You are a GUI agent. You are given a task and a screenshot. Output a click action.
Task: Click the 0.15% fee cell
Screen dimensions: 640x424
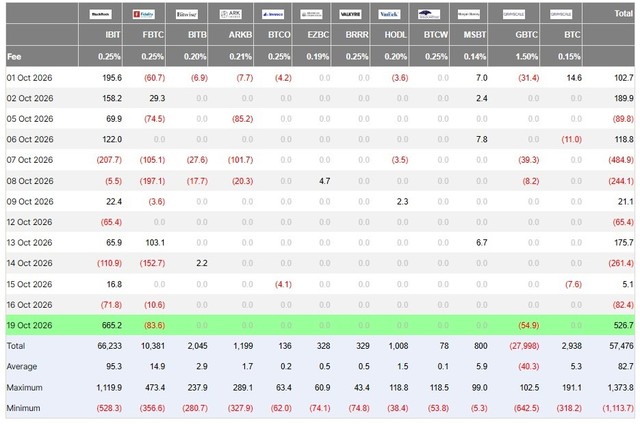coord(569,57)
